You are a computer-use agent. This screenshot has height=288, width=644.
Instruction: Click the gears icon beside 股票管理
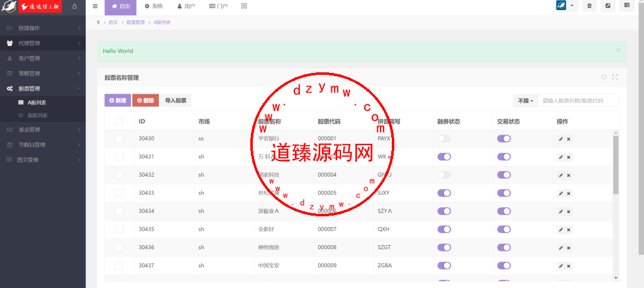click(10, 88)
